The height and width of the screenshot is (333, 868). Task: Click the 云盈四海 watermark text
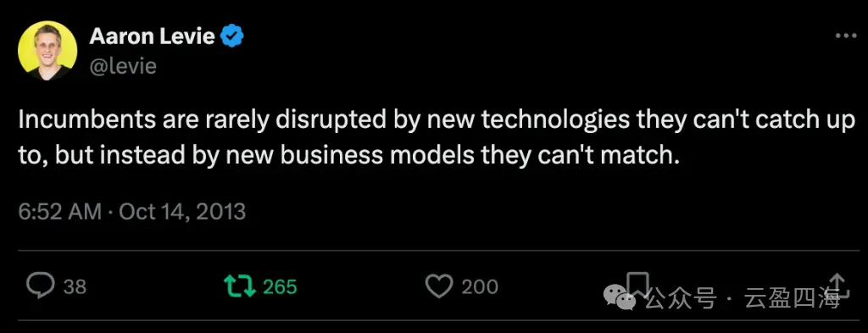792,299
